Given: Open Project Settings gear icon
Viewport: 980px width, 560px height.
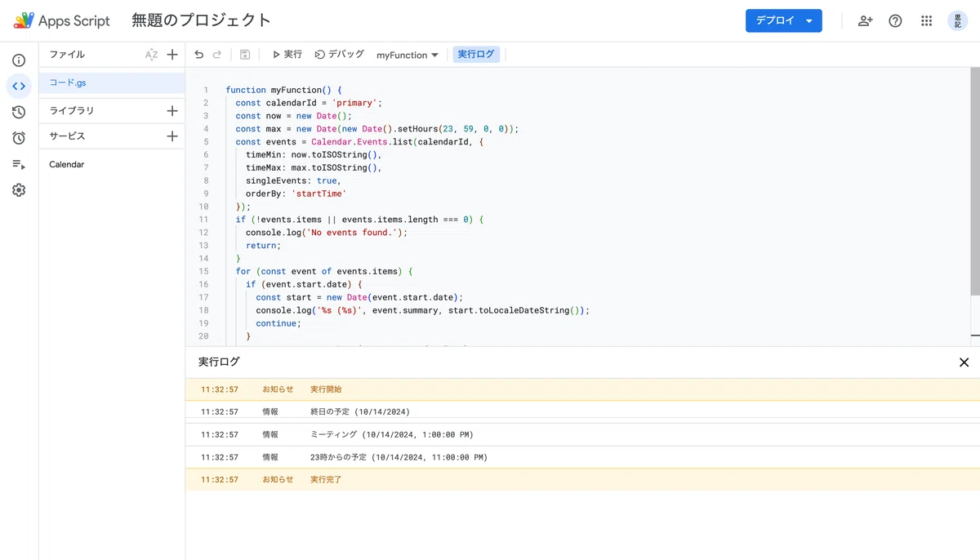Looking at the screenshot, I should coord(19,190).
